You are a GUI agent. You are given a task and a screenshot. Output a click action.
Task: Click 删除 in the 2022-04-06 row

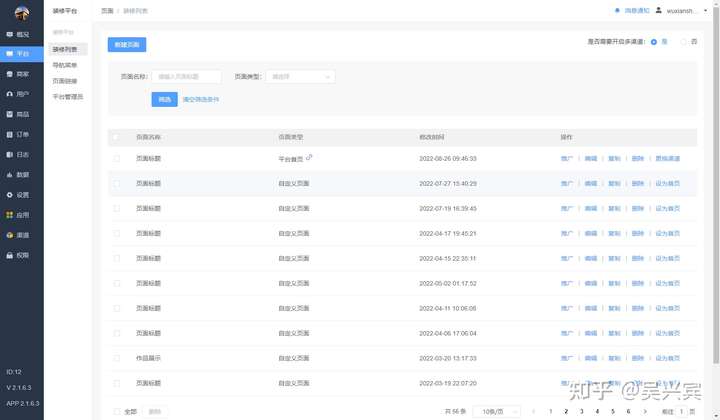click(638, 333)
